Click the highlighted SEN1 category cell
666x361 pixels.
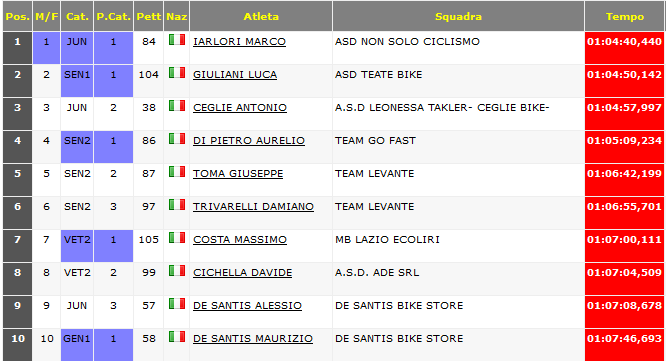[x=77, y=81]
